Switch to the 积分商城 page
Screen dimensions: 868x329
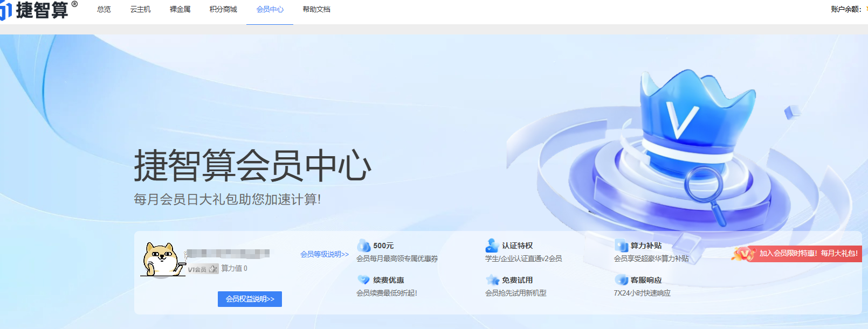[x=223, y=10]
